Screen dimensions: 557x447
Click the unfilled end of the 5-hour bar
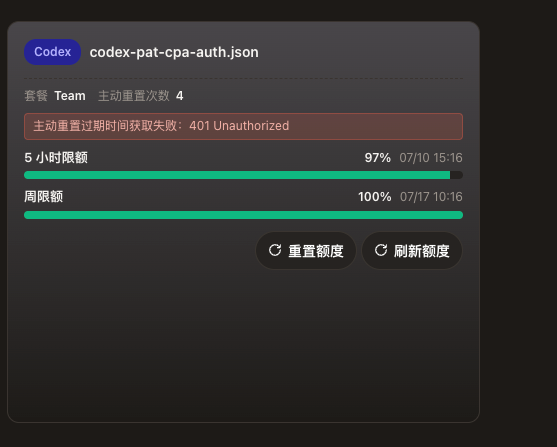click(456, 175)
